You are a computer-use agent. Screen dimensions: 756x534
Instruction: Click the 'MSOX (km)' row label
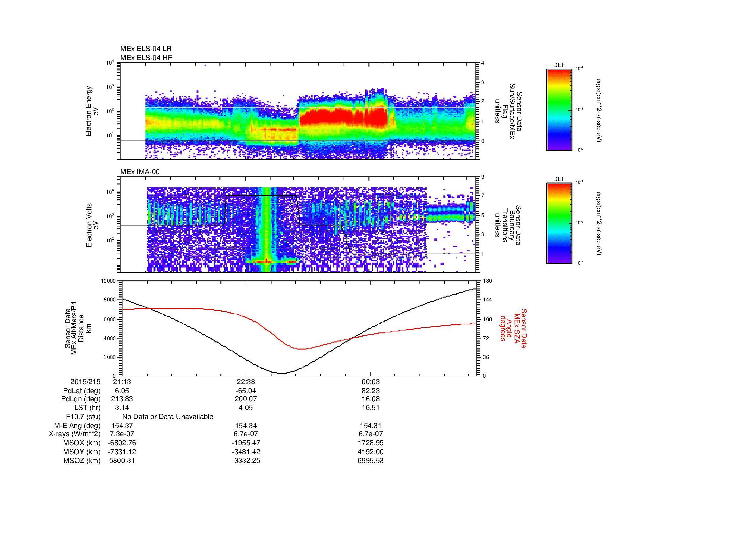pos(82,443)
